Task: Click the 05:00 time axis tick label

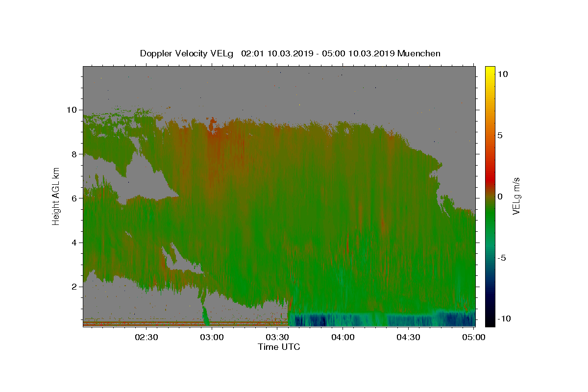Action: 474,337
